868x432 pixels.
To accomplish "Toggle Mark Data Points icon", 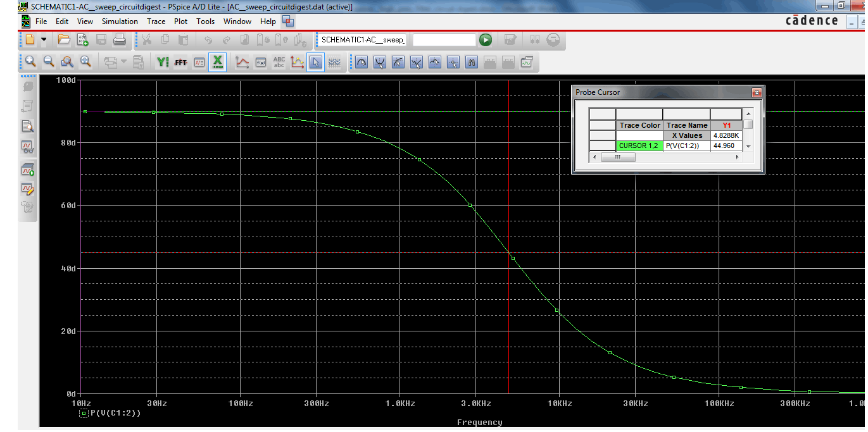I will (x=297, y=62).
